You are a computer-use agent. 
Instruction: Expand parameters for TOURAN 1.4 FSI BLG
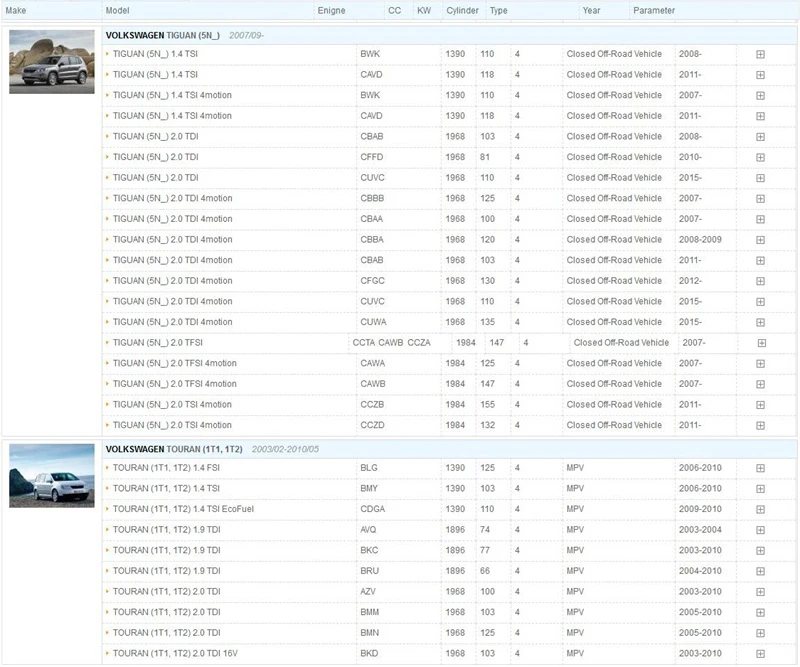click(x=760, y=468)
